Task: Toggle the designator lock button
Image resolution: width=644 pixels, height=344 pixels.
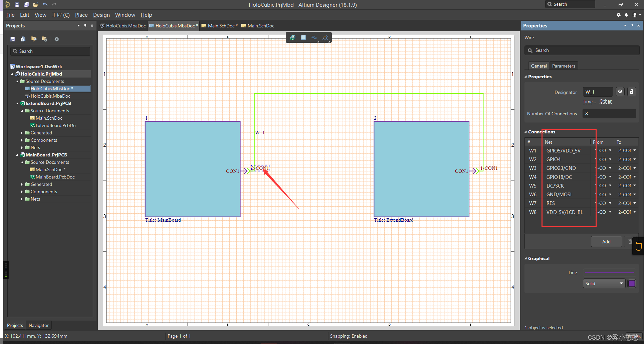Action: [x=631, y=92]
